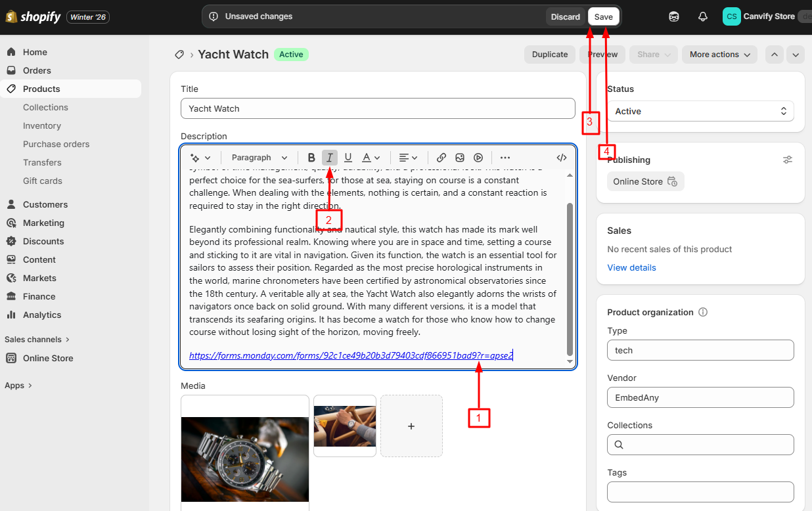Embed a video via the video icon
The image size is (812, 511).
click(478, 157)
